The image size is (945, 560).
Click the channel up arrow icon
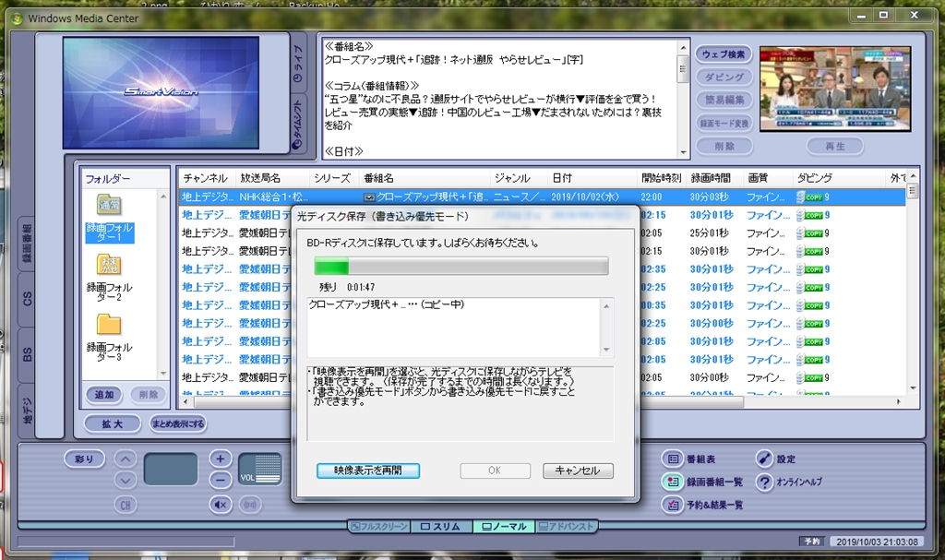pyautogui.click(x=126, y=459)
